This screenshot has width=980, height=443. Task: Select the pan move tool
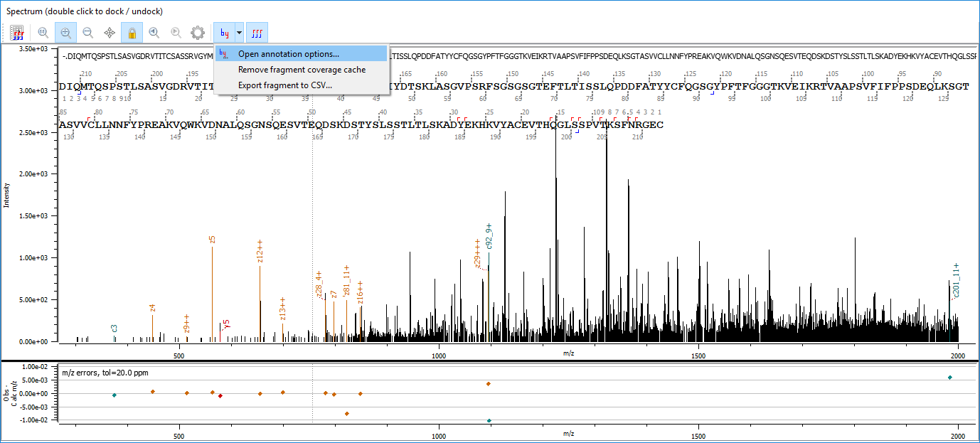click(x=110, y=33)
